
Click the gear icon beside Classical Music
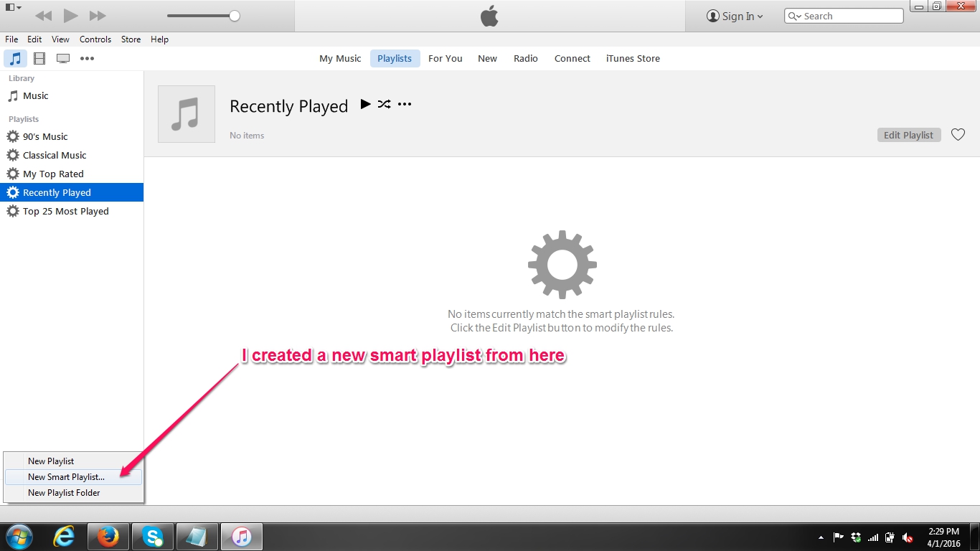(x=13, y=155)
